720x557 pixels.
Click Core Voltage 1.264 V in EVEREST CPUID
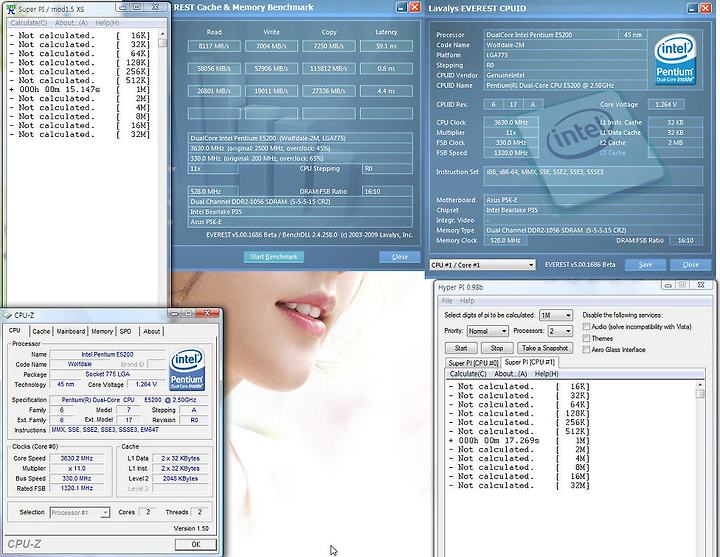click(666, 105)
